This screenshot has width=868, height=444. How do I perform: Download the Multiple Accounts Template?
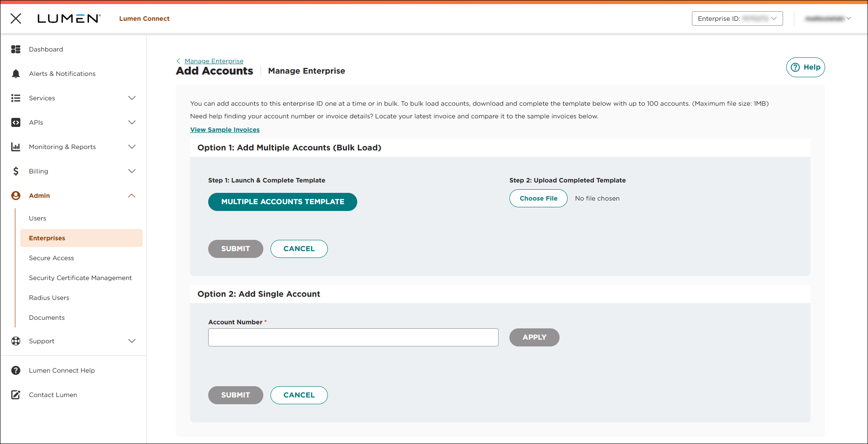(x=282, y=202)
